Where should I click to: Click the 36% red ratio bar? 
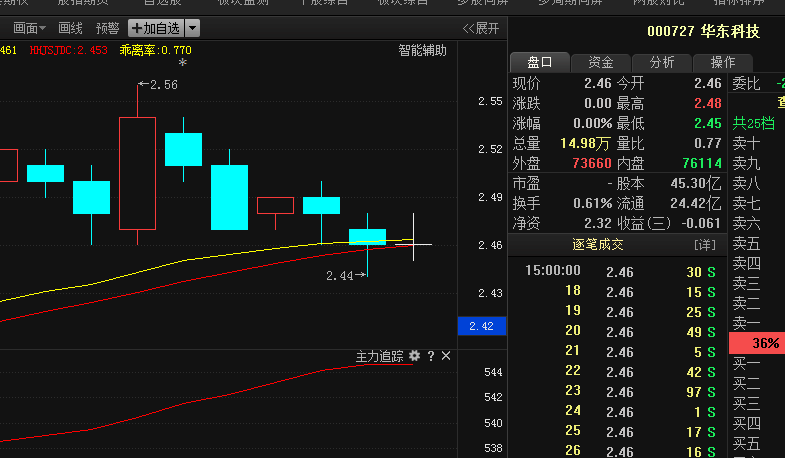coord(756,343)
